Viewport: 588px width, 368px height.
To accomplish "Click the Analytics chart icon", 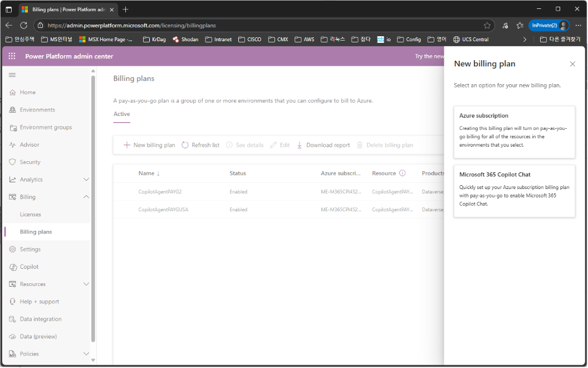I will click(12, 180).
